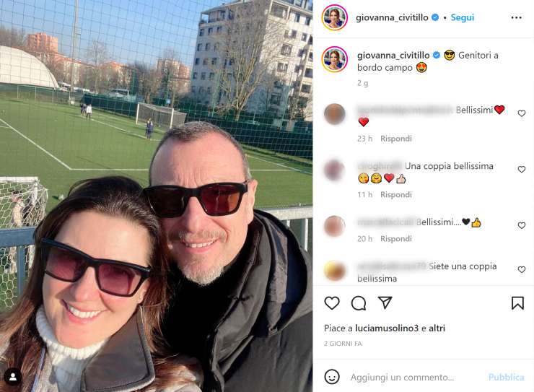Reply to the 20 h comment via Rispondi
Viewport: 534px width, 392px height.
coord(395,239)
